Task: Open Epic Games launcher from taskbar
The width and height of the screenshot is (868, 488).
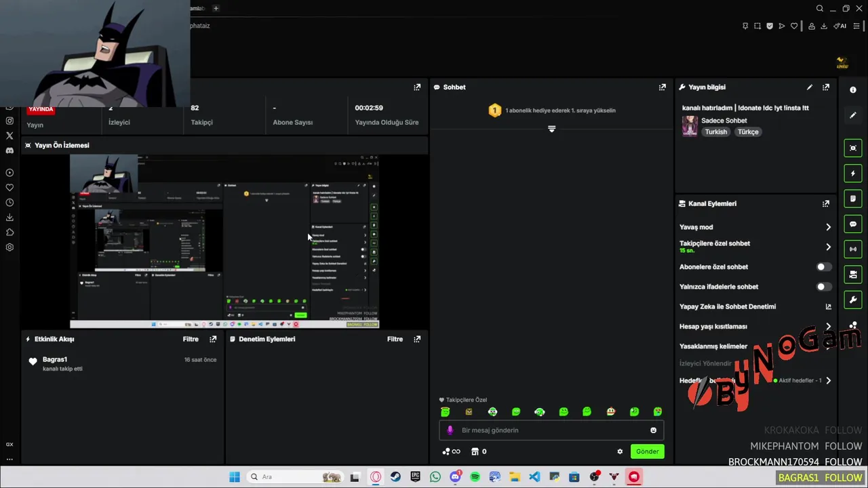Action: [x=415, y=477]
